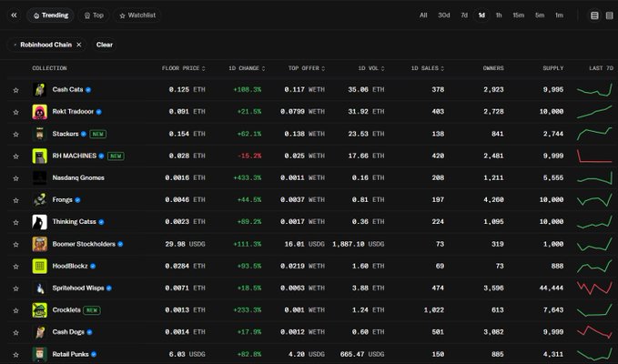618x364 pixels.
Task: Open Crocklets collection avatar
Action: point(39,310)
